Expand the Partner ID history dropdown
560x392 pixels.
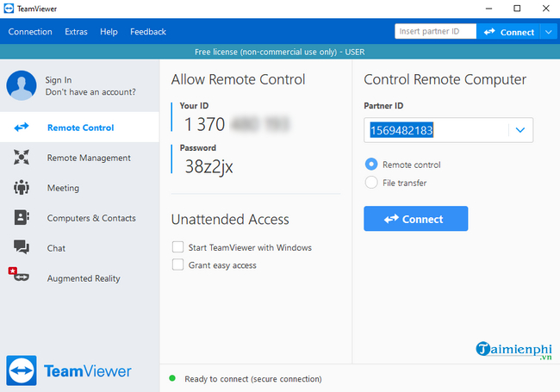tap(520, 130)
